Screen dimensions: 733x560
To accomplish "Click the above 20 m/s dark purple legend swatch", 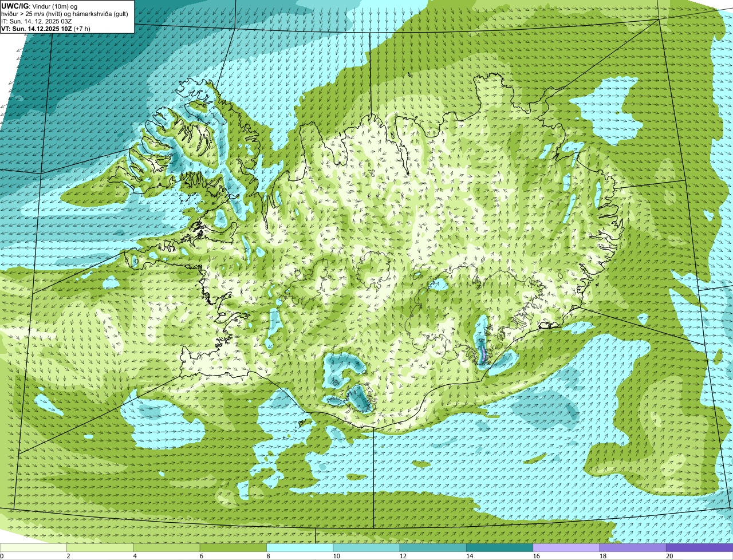I will point(699,547).
